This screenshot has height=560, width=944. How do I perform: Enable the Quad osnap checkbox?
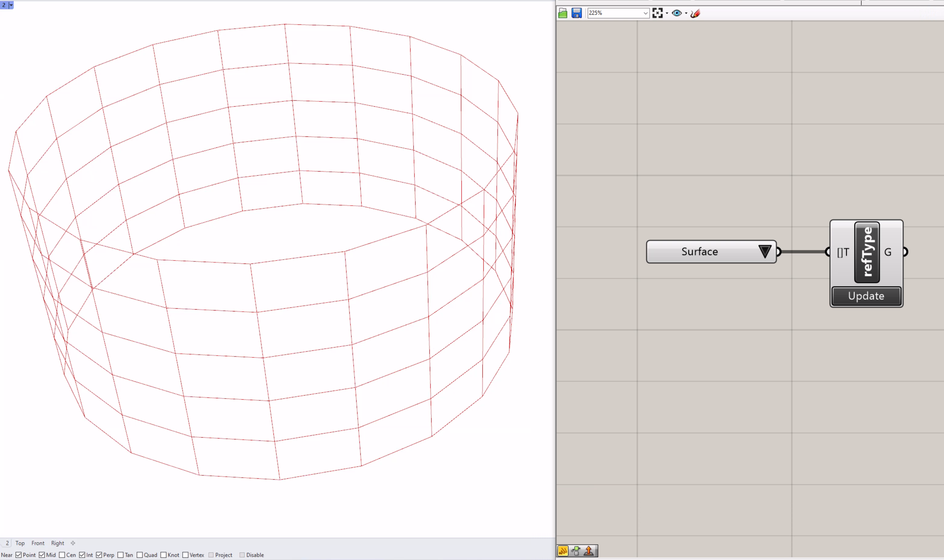coord(140,555)
